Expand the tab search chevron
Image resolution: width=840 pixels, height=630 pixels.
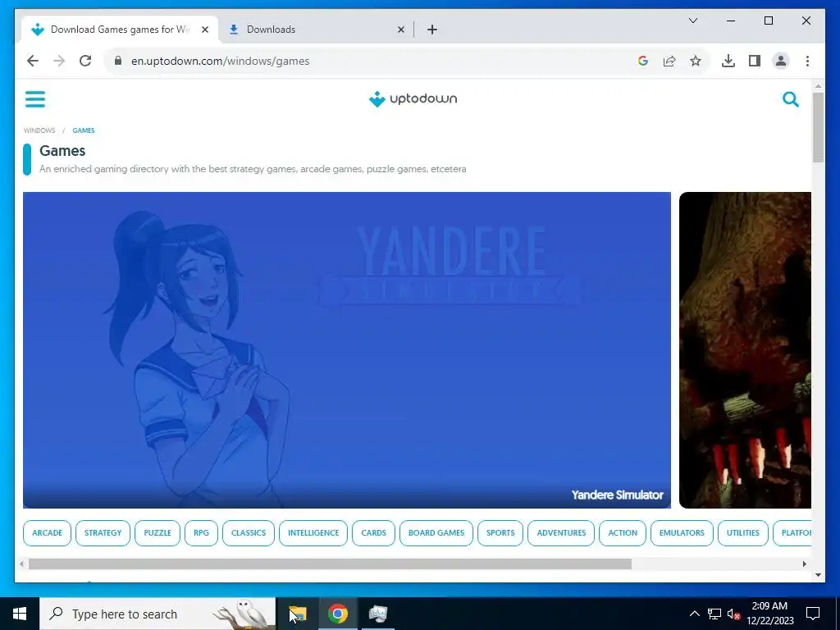click(x=692, y=21)
